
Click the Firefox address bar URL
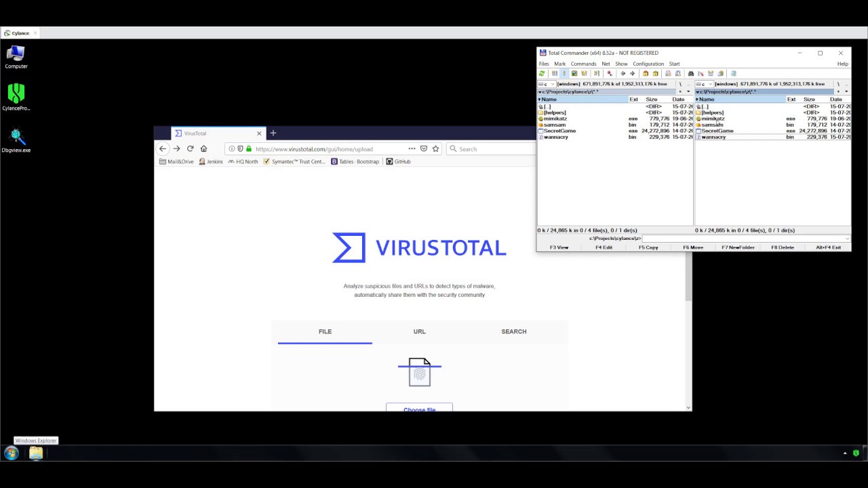(x=314, y=149)
